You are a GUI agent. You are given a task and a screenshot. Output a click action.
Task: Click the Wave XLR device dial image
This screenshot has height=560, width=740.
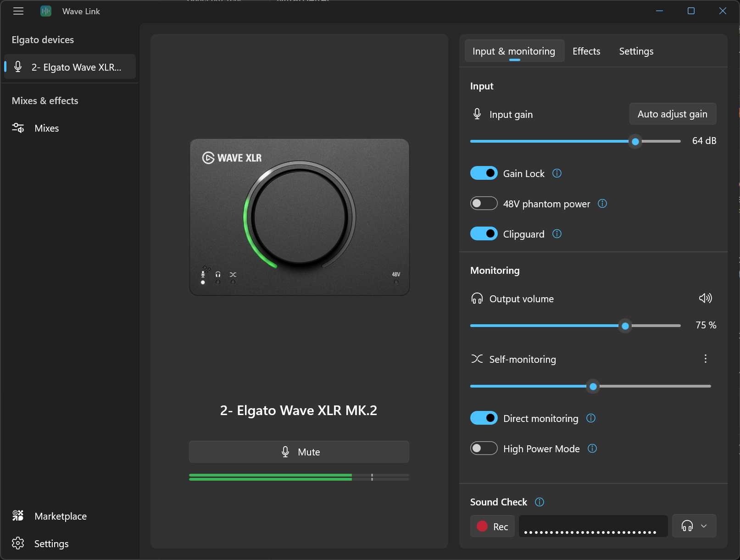tap(300, 217)
